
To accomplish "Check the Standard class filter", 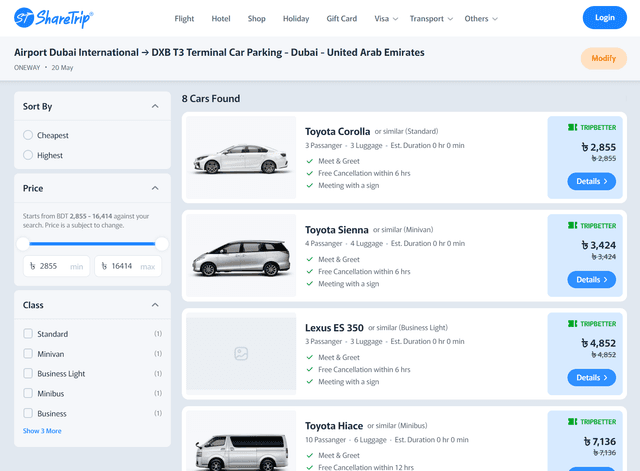I will (28, 334).
